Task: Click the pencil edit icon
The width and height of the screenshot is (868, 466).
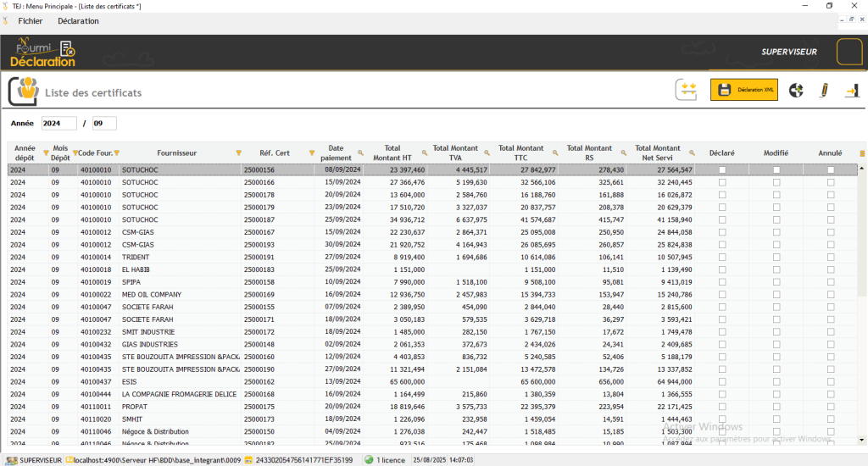Action: (x=823, y=90)
